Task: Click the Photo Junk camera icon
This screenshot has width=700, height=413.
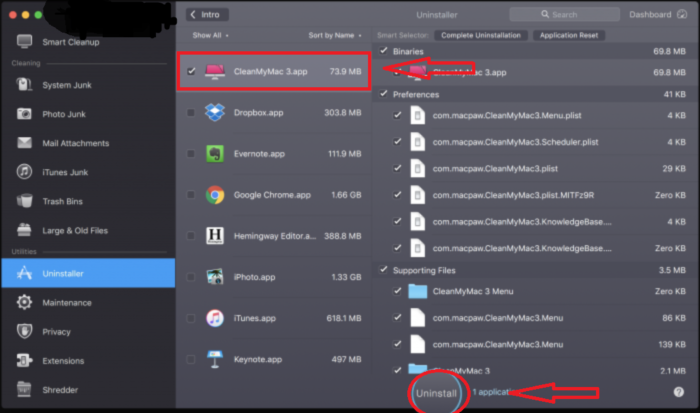Action: pyautogui.click(x=24, y=114)
